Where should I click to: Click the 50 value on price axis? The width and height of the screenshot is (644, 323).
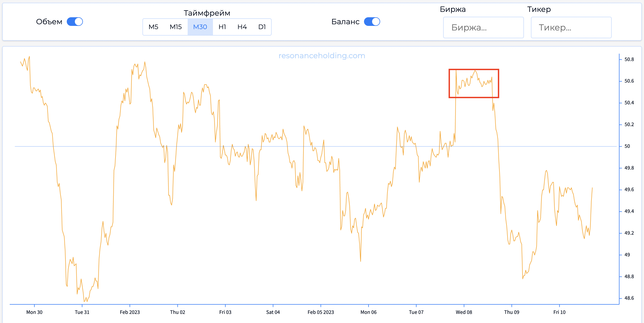627,146
